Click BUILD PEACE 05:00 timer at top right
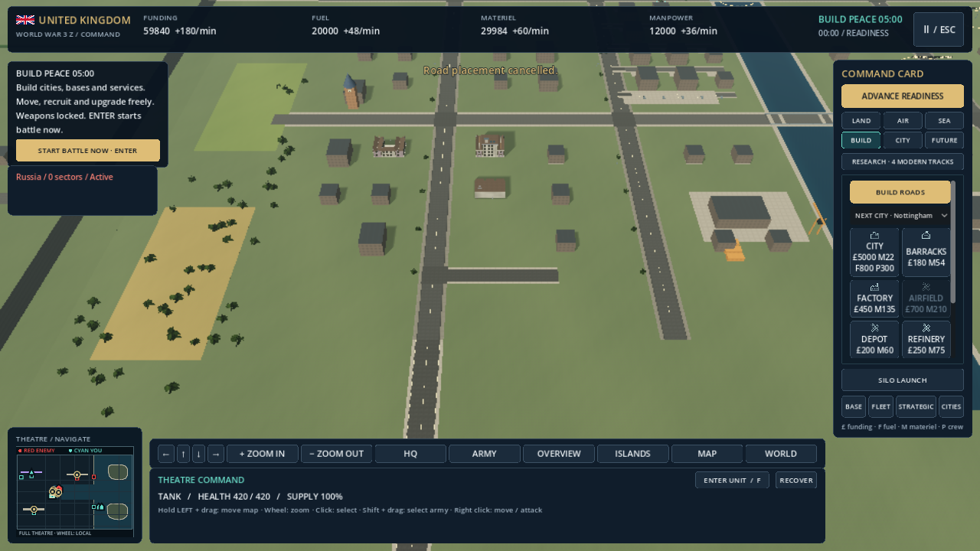The width and height of the screenshot is (980, 551). 860,20
